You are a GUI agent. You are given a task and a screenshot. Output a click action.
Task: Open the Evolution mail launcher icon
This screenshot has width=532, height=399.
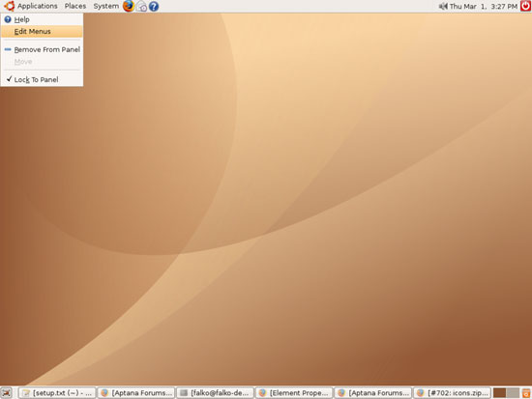coord(141,7)
